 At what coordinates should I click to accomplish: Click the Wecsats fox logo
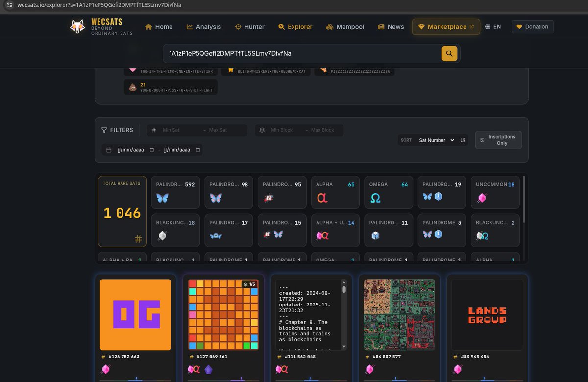pyautogui.click(x=78, y=26)
